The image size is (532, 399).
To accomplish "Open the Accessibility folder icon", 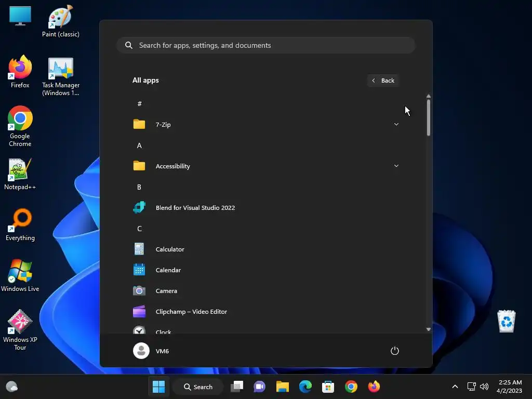I will coord(139,166).
